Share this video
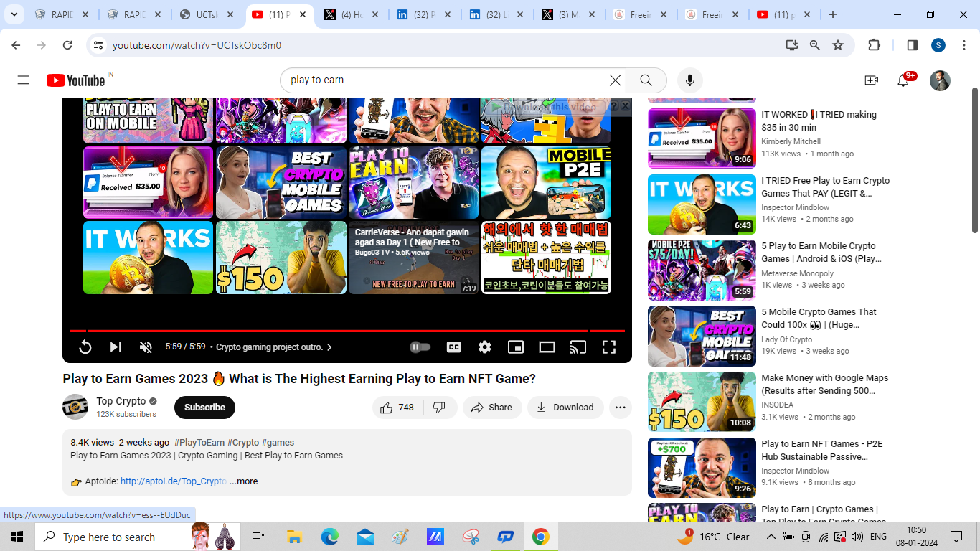Viewport: 980px width, 551px height. 491,408
